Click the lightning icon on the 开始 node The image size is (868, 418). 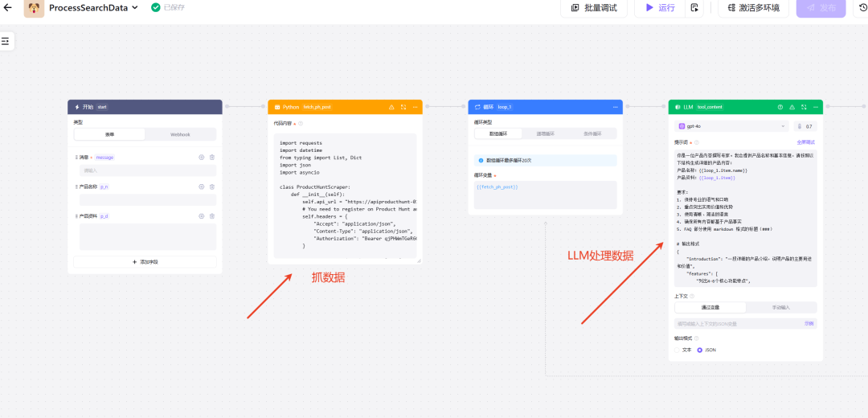pos(77,107)
